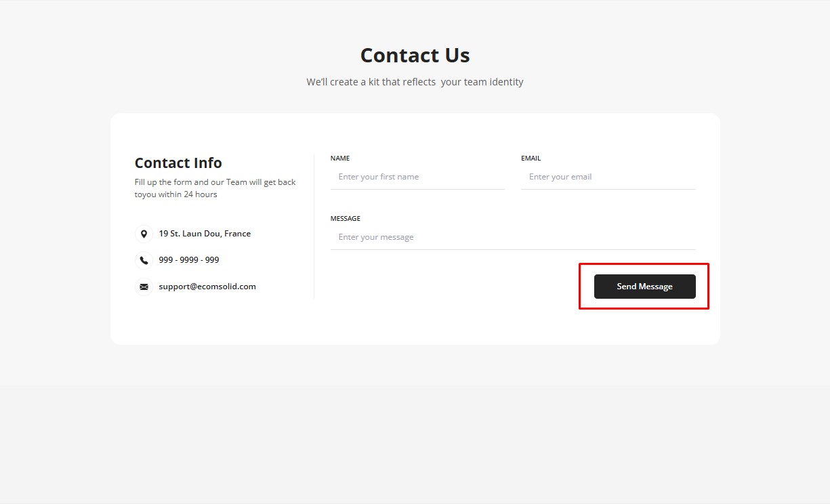830x504 pixels.
Task: Open the support@ecomsolid.com email link
Action: click(x=207, y=287)
